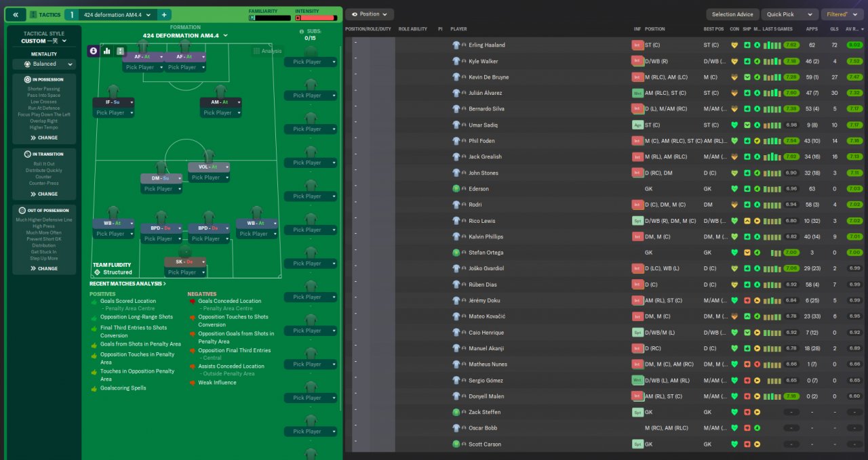Screen dimensions: 868x460
Task: Select Kevin De Bruyne's name in list
Action: (x=488, y=77)
